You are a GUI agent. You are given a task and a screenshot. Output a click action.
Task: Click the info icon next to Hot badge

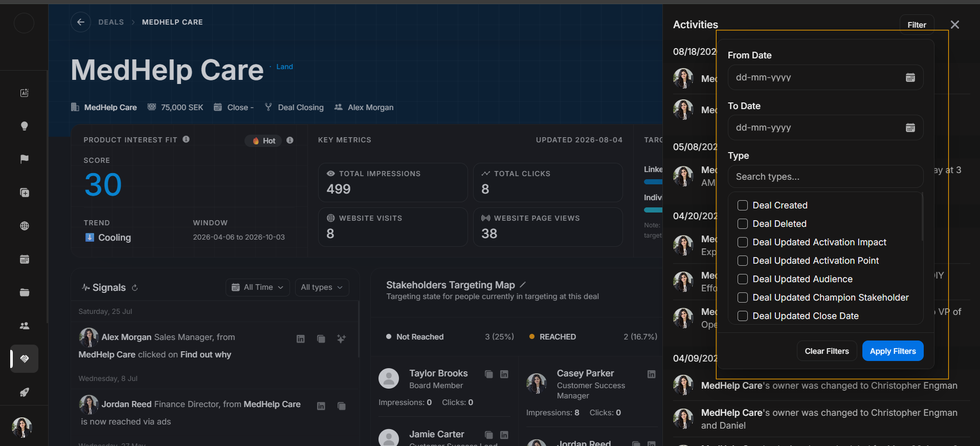[290, 140]
